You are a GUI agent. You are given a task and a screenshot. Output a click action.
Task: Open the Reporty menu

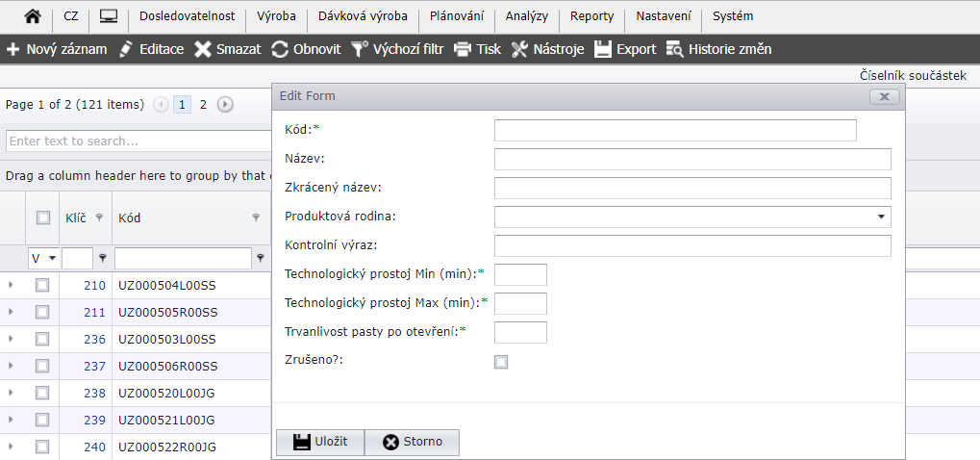click(591, 16)
